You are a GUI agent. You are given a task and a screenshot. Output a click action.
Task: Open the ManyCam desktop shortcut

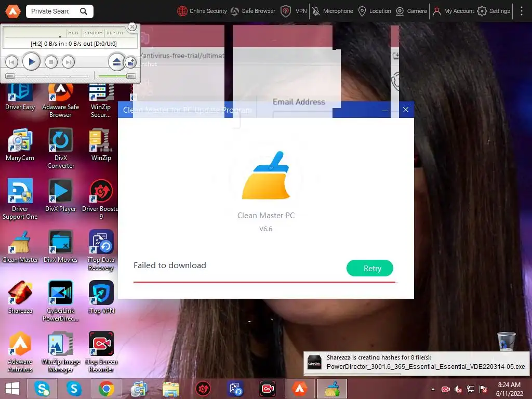pos(20,144)
